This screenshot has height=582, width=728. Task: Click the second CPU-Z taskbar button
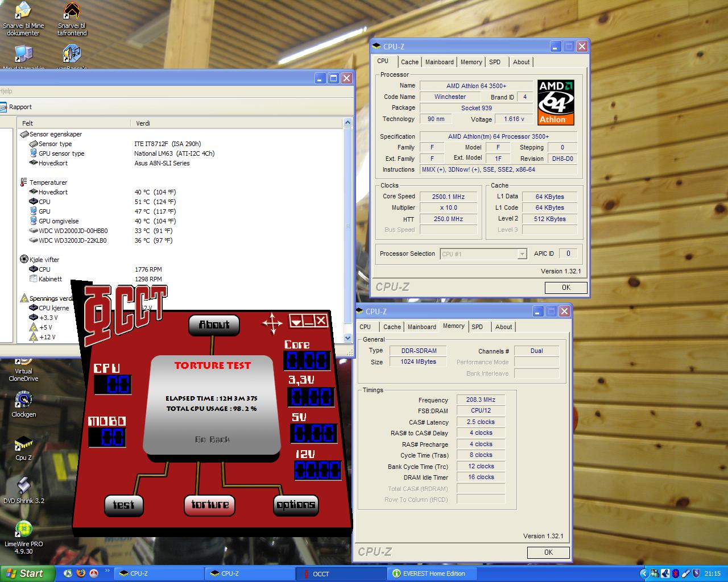(x=250, y=573)
